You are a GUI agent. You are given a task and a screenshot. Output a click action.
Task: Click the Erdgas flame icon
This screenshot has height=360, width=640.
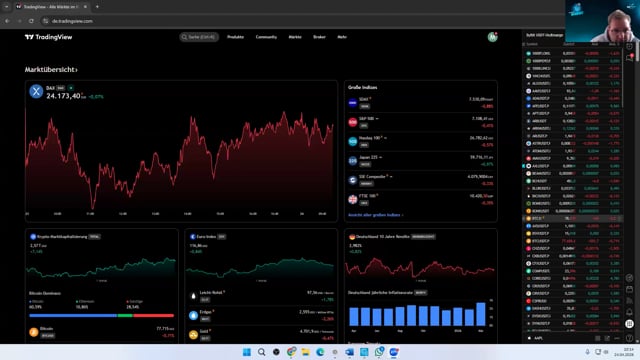tap(193, 315)
